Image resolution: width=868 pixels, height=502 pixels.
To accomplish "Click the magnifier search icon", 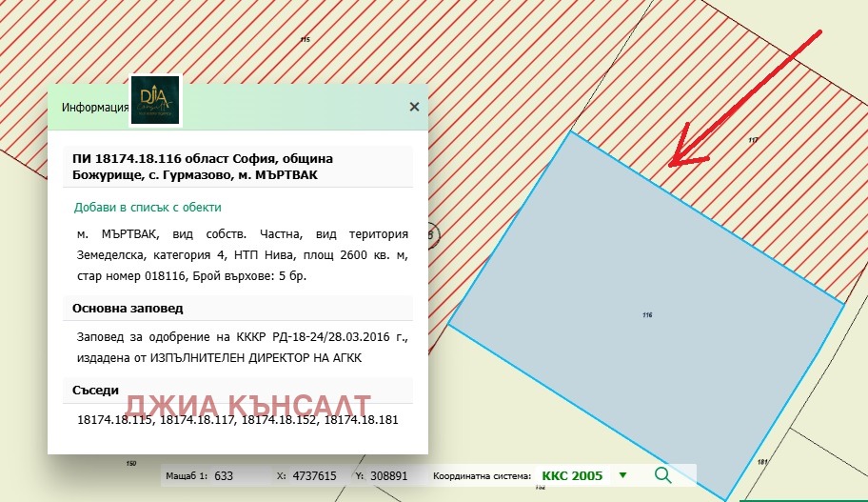I will pos(662,475).
